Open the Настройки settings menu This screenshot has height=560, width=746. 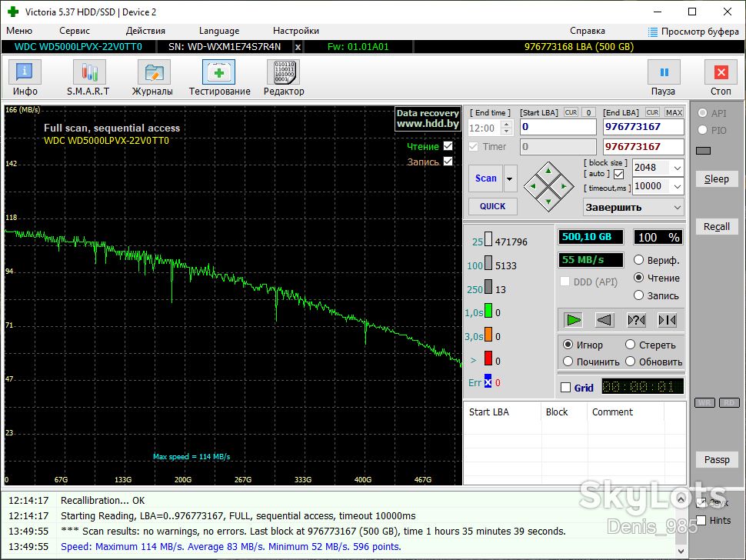click(296, 31)
